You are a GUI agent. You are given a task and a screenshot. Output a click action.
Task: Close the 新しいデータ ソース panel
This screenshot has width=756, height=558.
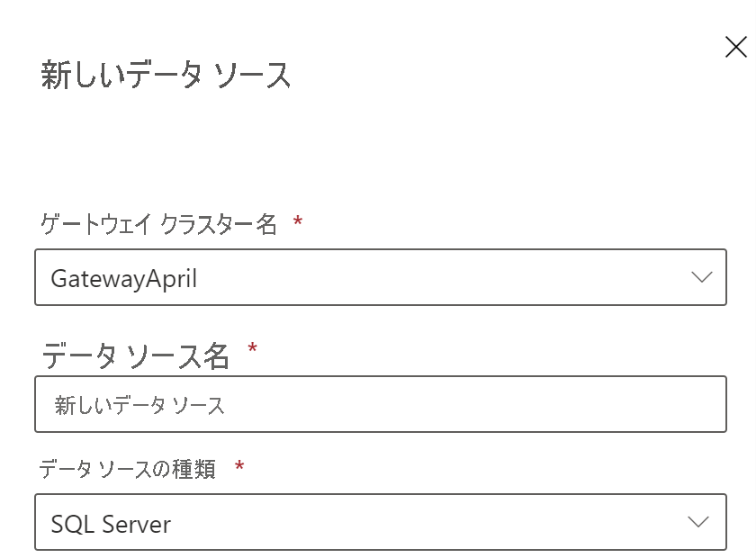[x=735, y=48]
